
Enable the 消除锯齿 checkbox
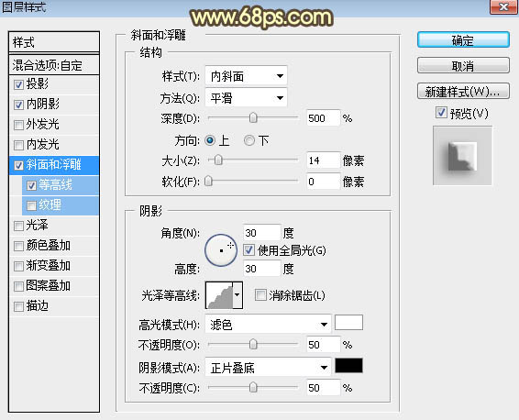point(260,295)
